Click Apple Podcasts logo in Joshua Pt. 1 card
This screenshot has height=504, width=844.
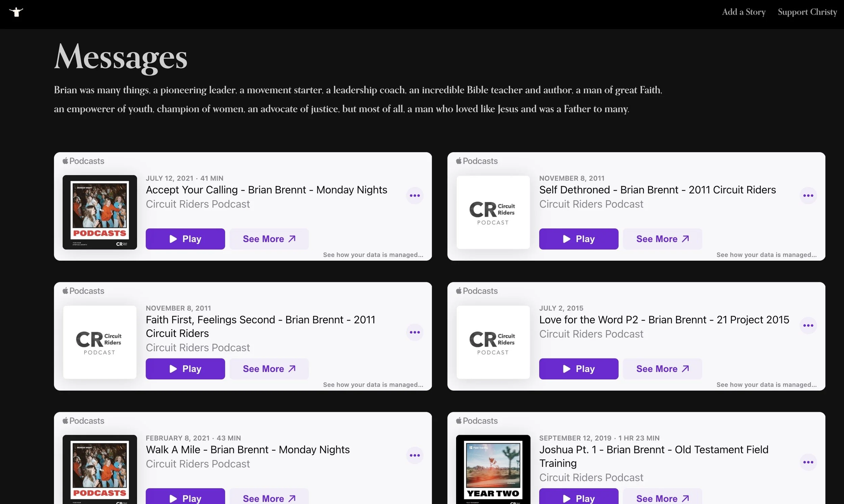tap(476, 421)
